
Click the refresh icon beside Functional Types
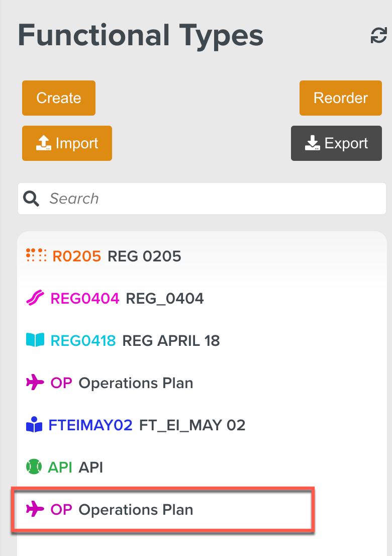378,36
